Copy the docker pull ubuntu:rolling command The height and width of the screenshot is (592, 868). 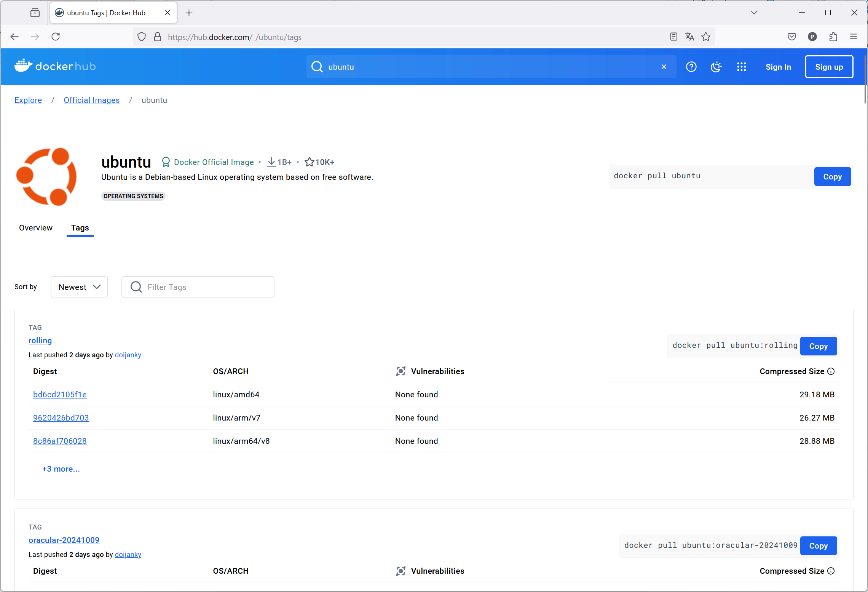tap(819, 346)
